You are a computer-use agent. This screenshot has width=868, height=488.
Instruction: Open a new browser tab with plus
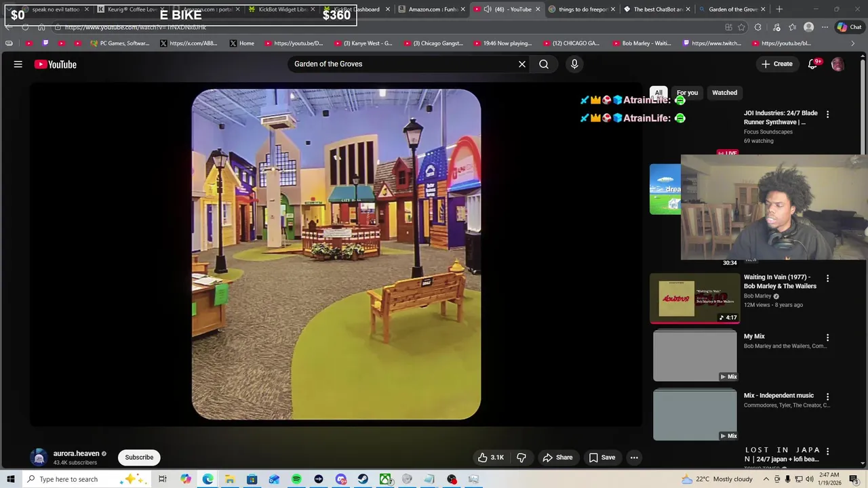point(779,9)
